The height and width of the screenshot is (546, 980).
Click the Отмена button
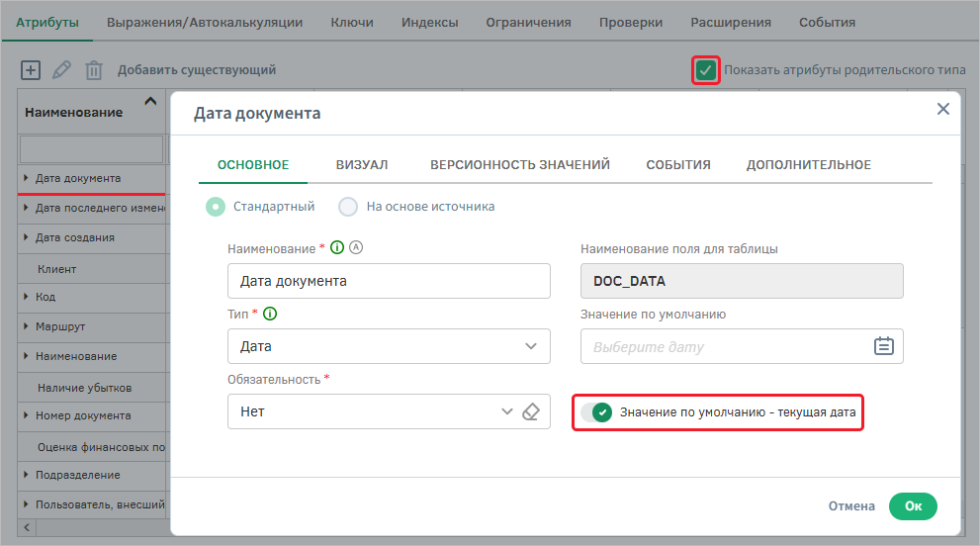click(851, 506)
